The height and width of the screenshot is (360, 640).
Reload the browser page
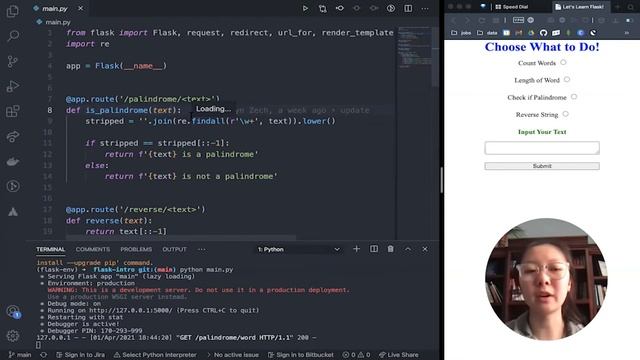[482, 20]
